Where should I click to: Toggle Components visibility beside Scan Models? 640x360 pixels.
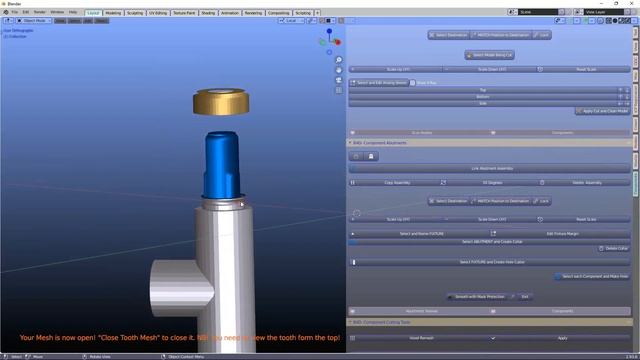tap(560, 133)
